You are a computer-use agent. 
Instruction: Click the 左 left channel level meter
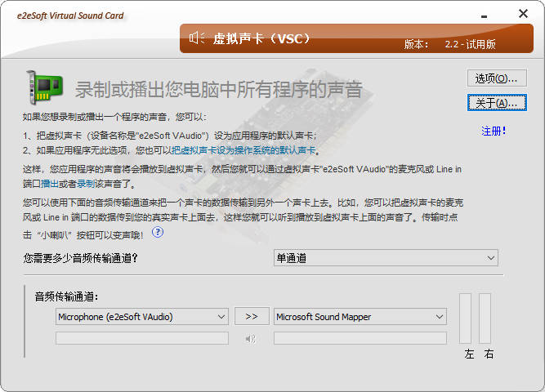[x=466, y=318]
